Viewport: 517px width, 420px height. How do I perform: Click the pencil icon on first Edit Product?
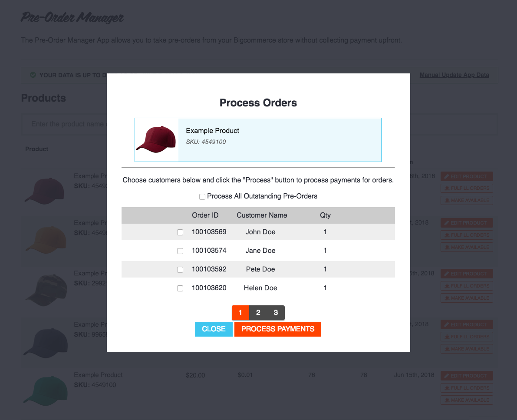[446, 176]
